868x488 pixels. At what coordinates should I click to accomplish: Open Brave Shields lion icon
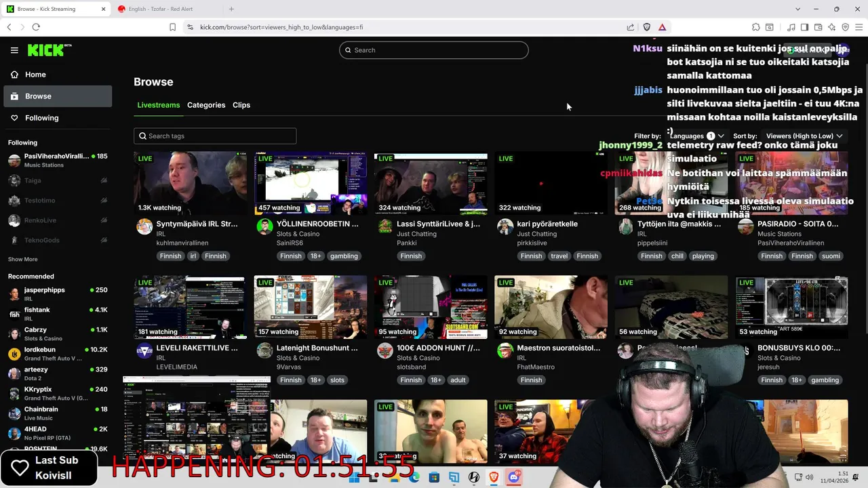(x=646, y=27)
